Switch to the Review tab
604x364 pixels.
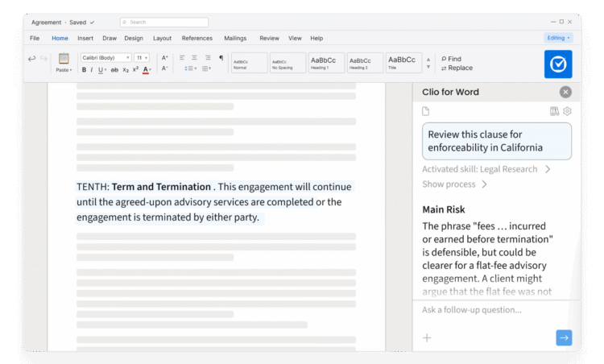tap(269, 38)
